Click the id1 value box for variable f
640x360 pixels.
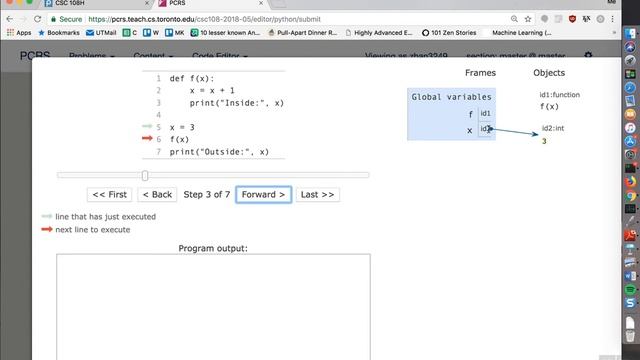coord(485,114)
